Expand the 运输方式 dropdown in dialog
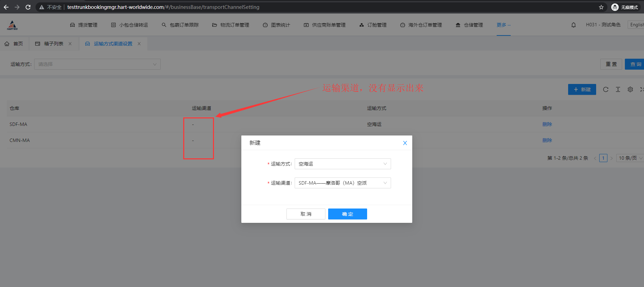 click(x=343, y=164)
